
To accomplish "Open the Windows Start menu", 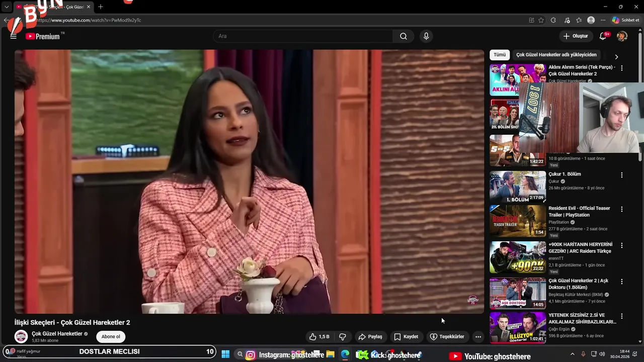I will pyautogui.click(x=225, y=354).
